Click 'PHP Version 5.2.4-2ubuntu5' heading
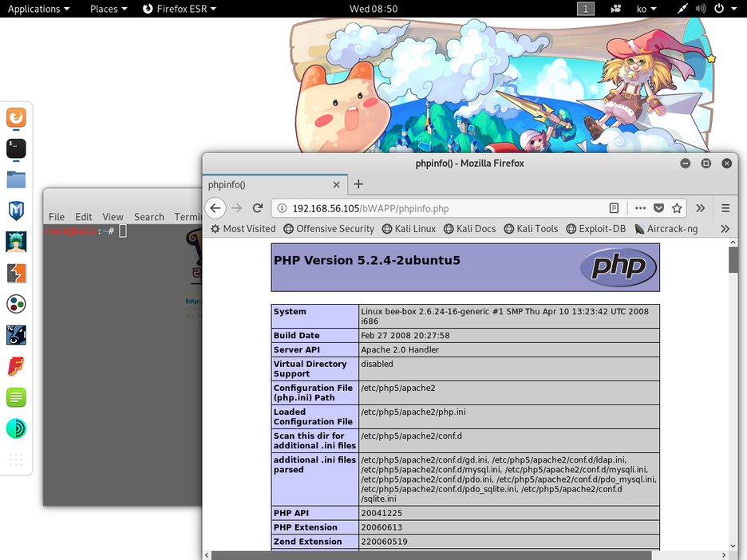The image size is (747, 560). (x=367, y=260)
